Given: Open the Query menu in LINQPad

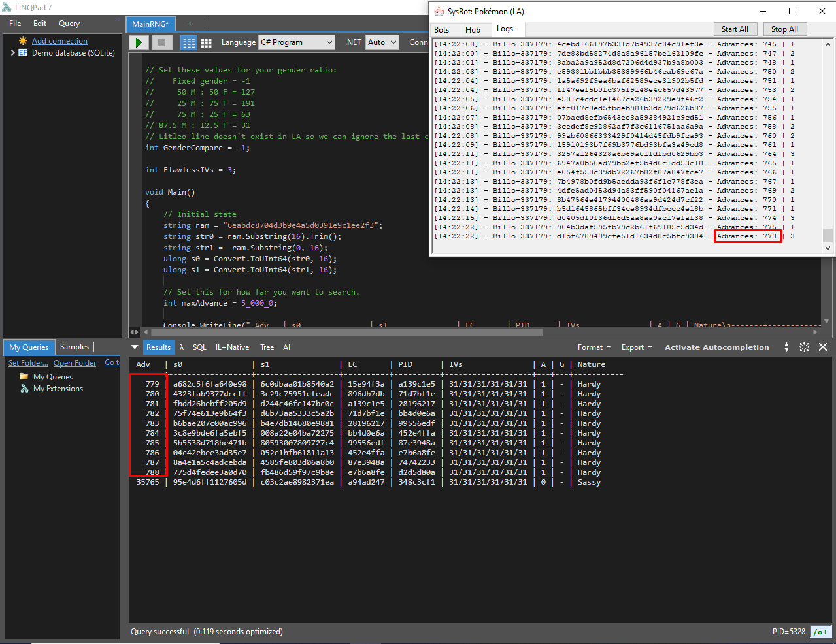Looking at the screenshot, I should (x=69, y=24).
